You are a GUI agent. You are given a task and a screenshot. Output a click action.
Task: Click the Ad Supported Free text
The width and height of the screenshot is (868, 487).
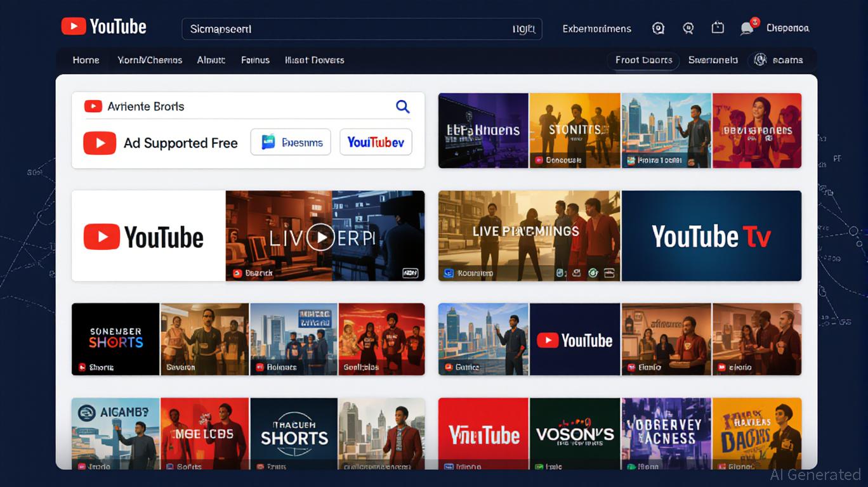tap(180, 143)
